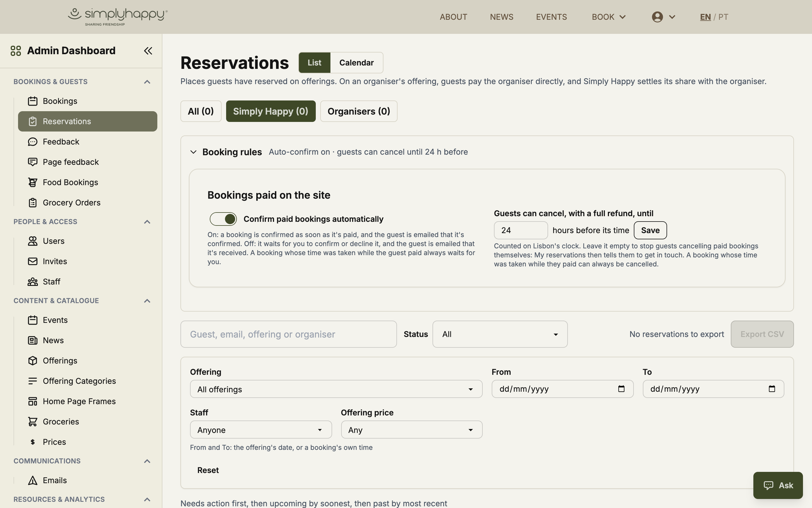Viewport: 812px width, 508px height.
Task: Reset the reservation filters
Action: point(208,470)
